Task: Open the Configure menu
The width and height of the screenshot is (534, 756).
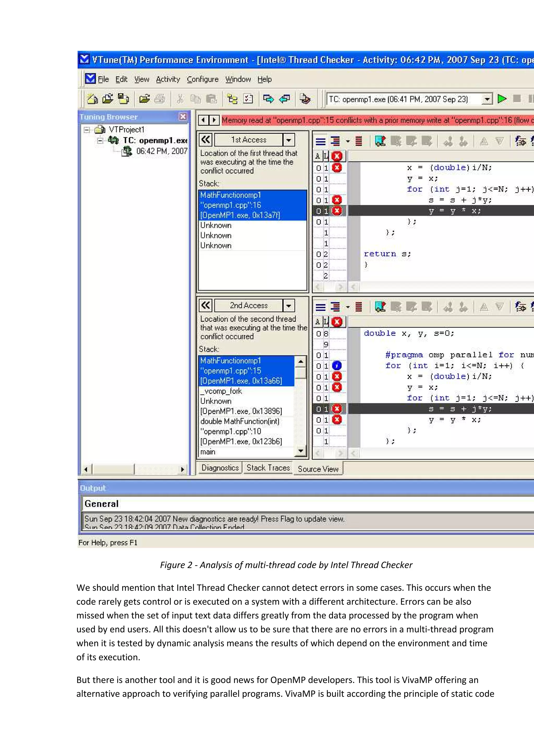Action: 203,79
